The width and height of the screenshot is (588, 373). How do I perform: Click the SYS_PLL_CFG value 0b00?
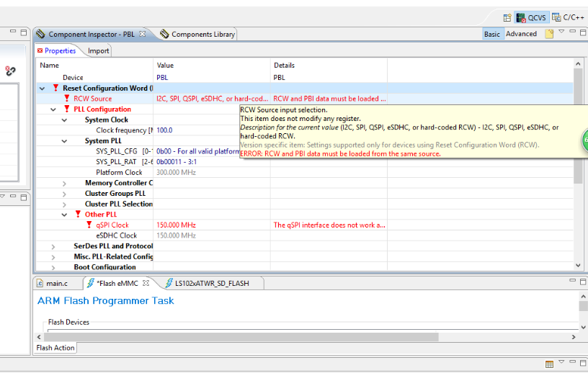197,151
